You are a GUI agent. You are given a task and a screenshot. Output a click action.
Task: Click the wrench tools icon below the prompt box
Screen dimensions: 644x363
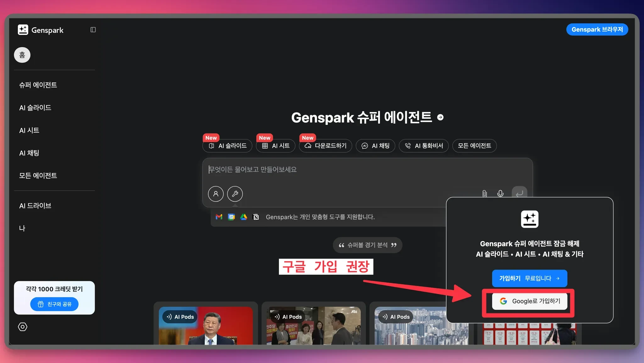point(235,194)
